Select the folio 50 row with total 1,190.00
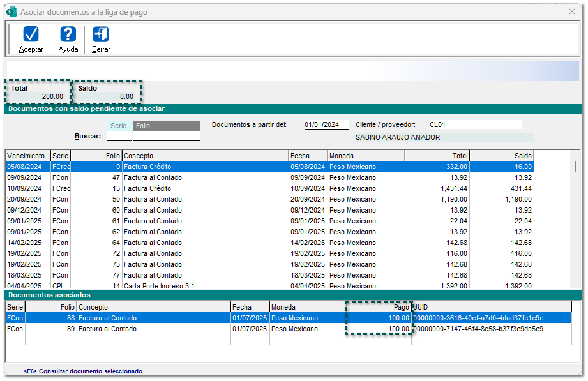This screenshot has height=381, width=588. [x=204, y=199]
